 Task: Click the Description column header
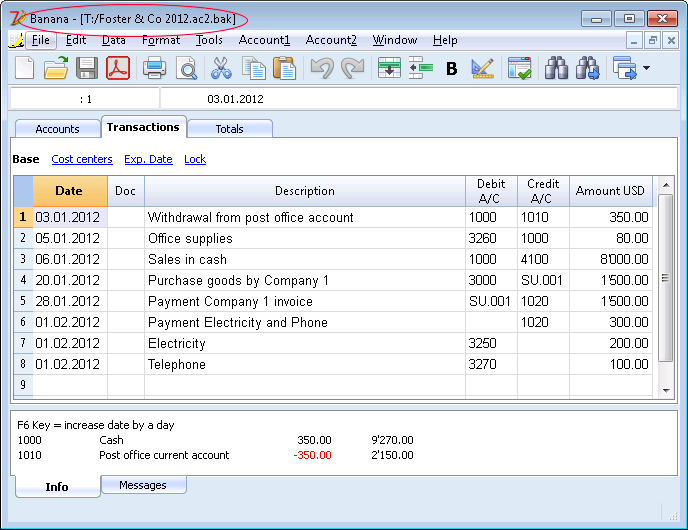[305, 191]
